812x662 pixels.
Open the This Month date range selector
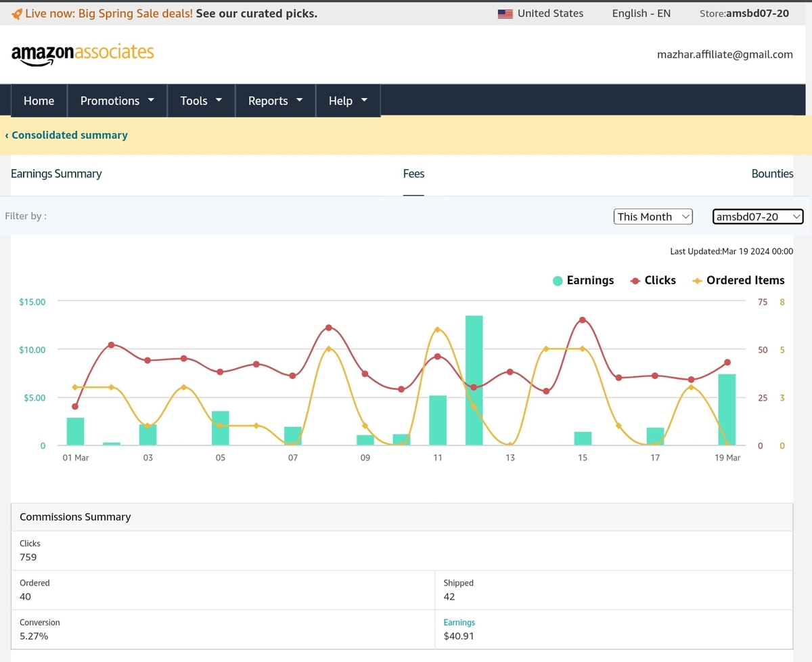[x=654, y=217]
